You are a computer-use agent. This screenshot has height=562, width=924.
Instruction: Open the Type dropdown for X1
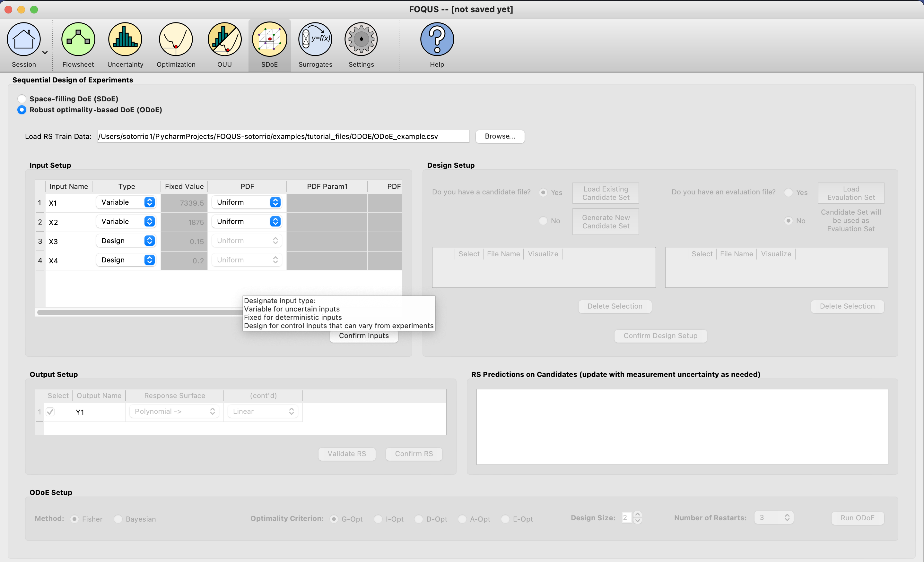[126, 202]
